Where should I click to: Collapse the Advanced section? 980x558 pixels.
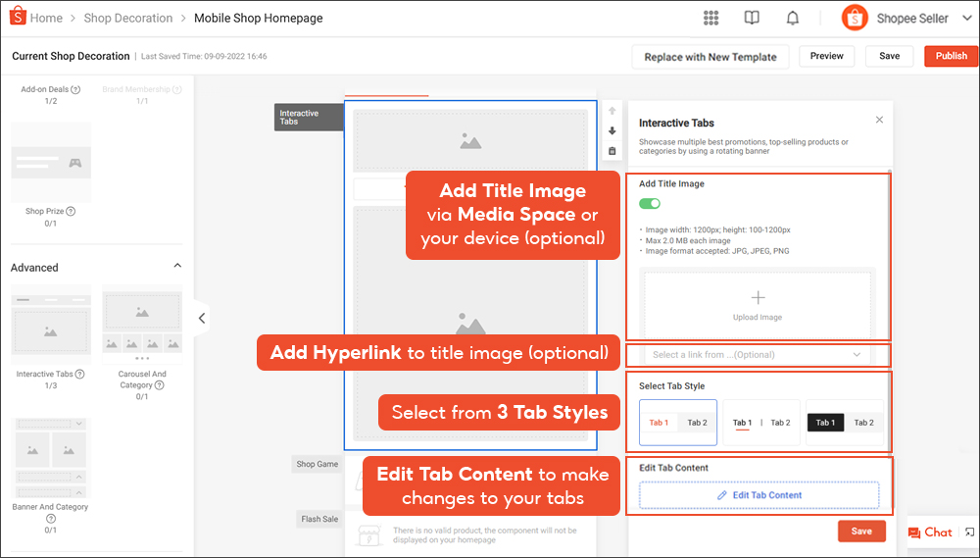177,266
